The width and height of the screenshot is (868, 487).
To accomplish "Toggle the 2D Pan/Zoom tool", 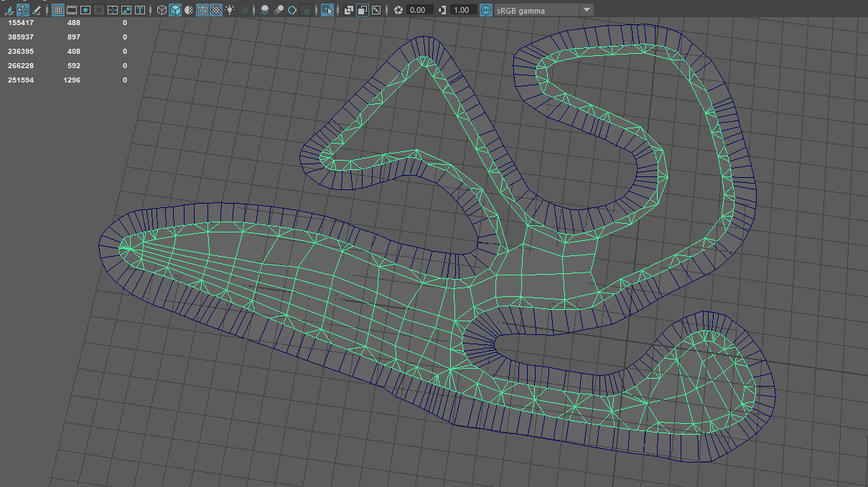I will pos(22,10).
